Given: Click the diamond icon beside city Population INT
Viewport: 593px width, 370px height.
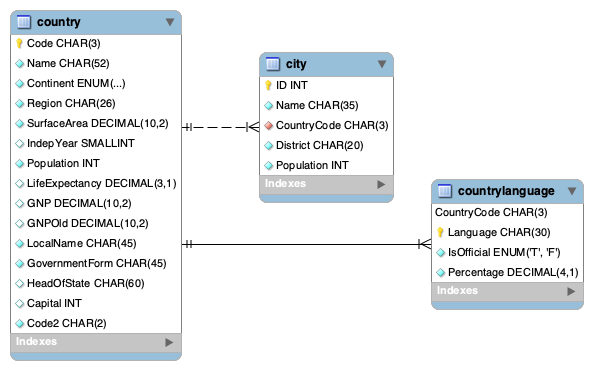Looking at the screenshot, I should tap(269, 166).
